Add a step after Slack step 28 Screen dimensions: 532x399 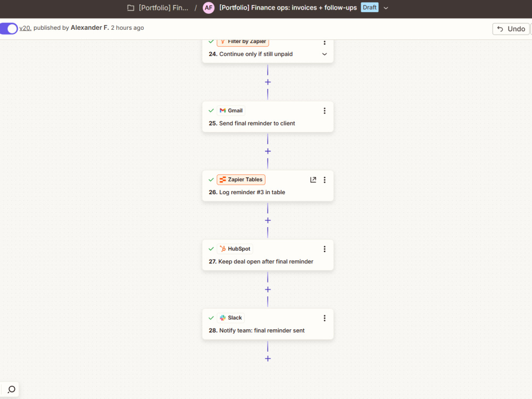pyautogui.click(x=268, y=359)
